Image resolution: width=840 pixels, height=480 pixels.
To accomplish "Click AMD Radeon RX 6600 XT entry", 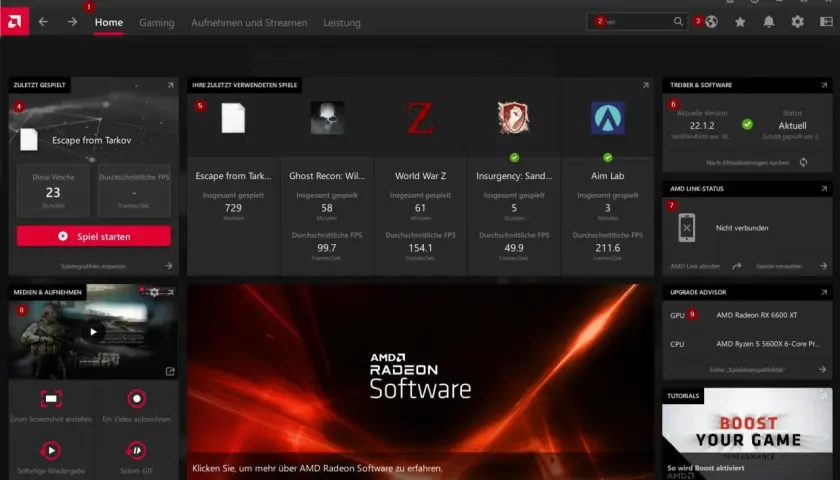I will point(756,315).
